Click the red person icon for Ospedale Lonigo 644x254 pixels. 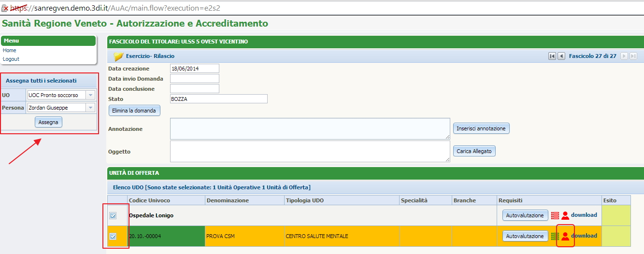tap(565, 215)
